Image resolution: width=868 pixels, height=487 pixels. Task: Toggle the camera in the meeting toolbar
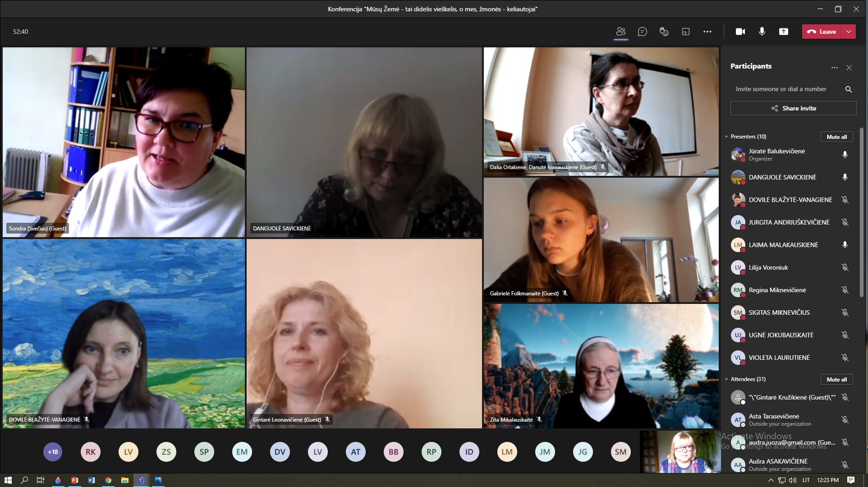tap(740, 32)
